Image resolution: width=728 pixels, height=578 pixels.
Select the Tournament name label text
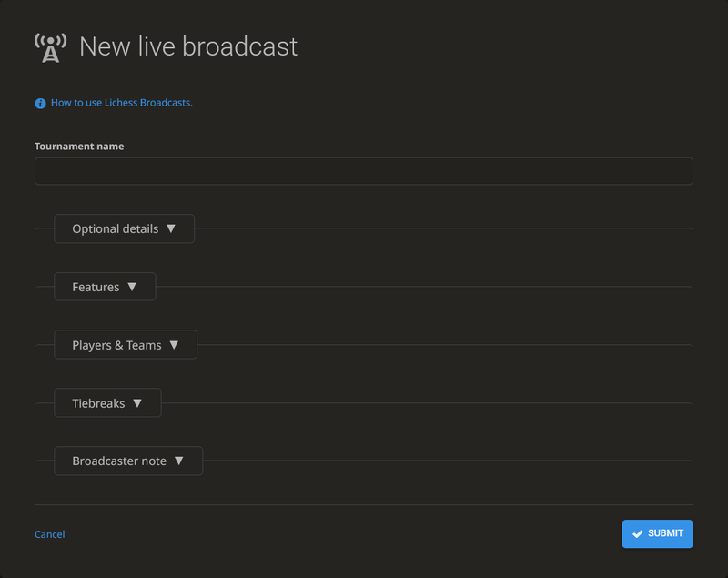click(78, 146)
